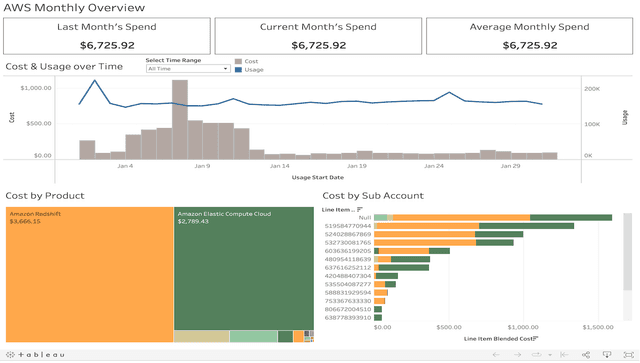Click the Undo arrow in Tableau toolbar
This screenshot has height=363, width=640.
496,354
